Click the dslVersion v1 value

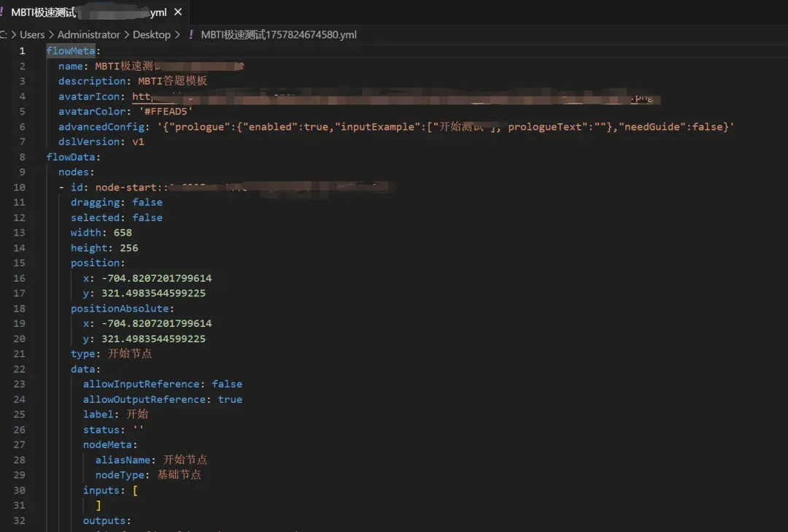(x=138, y=142)
